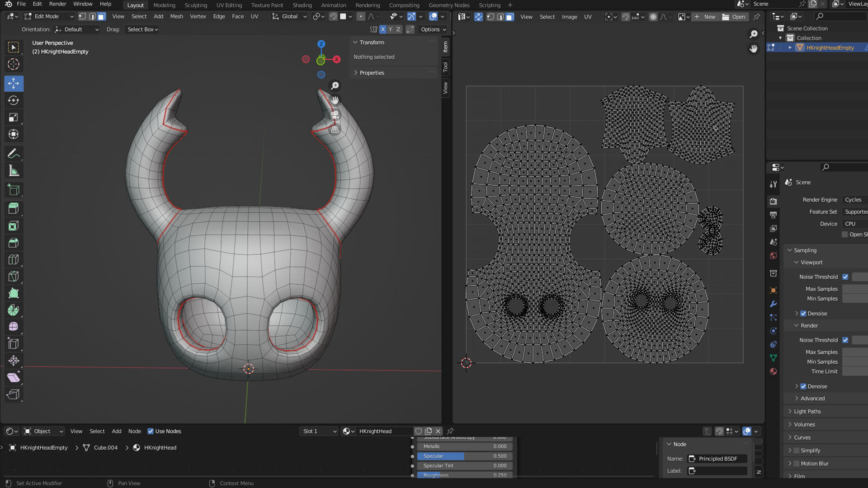Image resolution: width=868 pixels, height=488 pixels.
Task: Select the Spin tool
Action: click(x=14, y=310)
